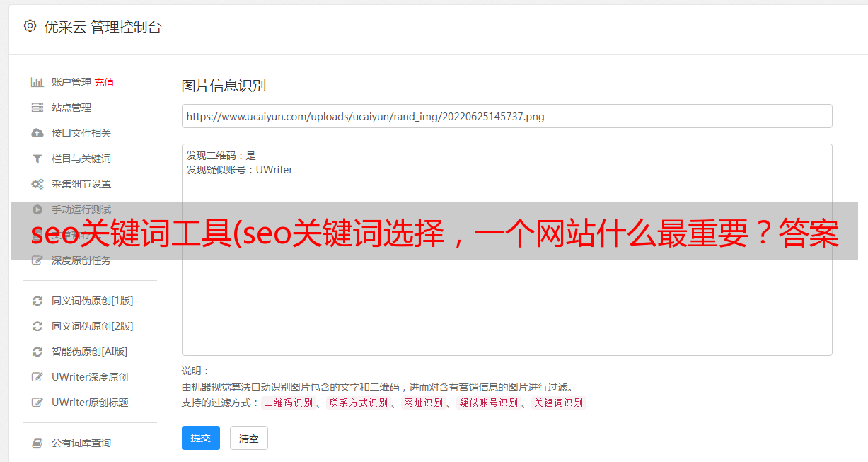Screen dimensions: 868x462
Task: Click the 说明： label below the results
Action: 196,371
